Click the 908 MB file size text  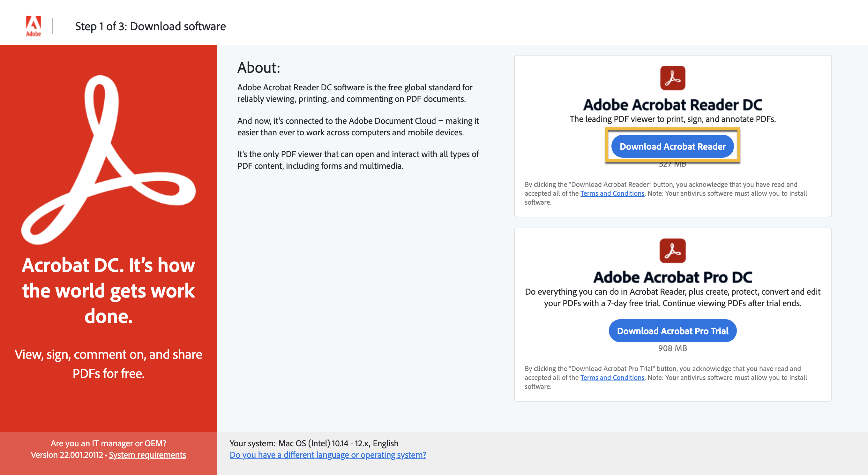[672, 348]
